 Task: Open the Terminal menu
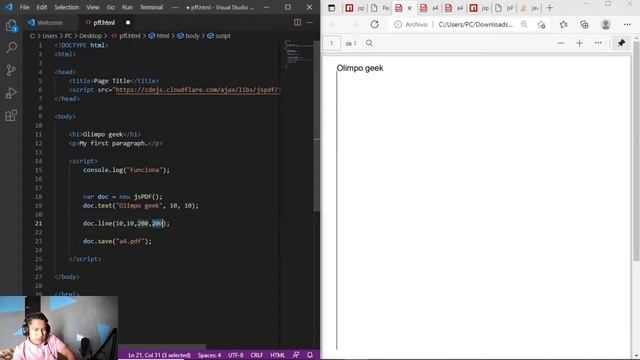pyautogui.click(x=151, y=7)
